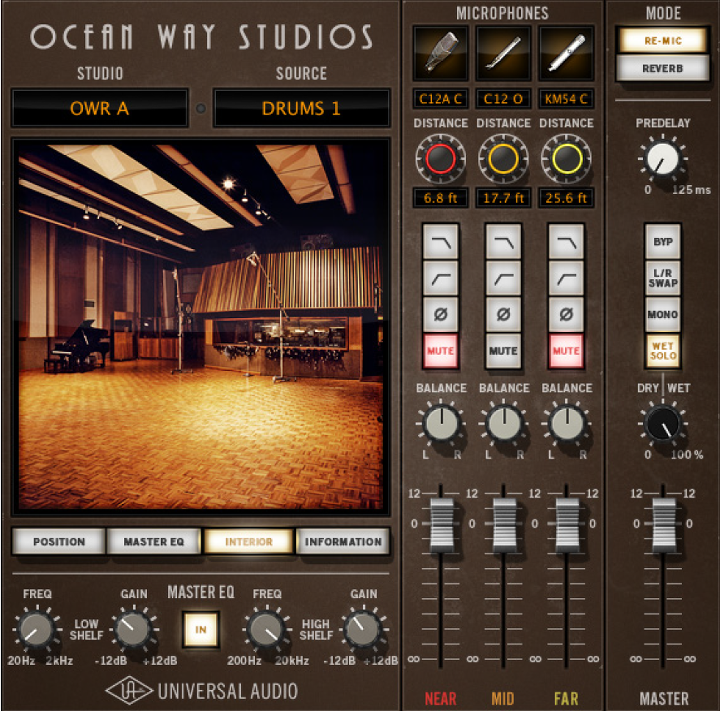Open Mid mic type selector C12 O
Screen dimensions: 720x711
[503, 99]
